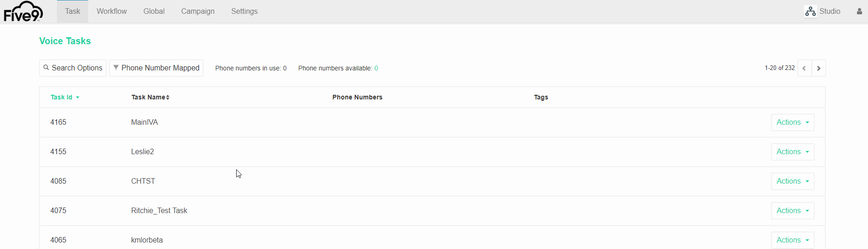Open Studio from the top bar
Viewport: 868px width, 249px height.
(823, 12)
